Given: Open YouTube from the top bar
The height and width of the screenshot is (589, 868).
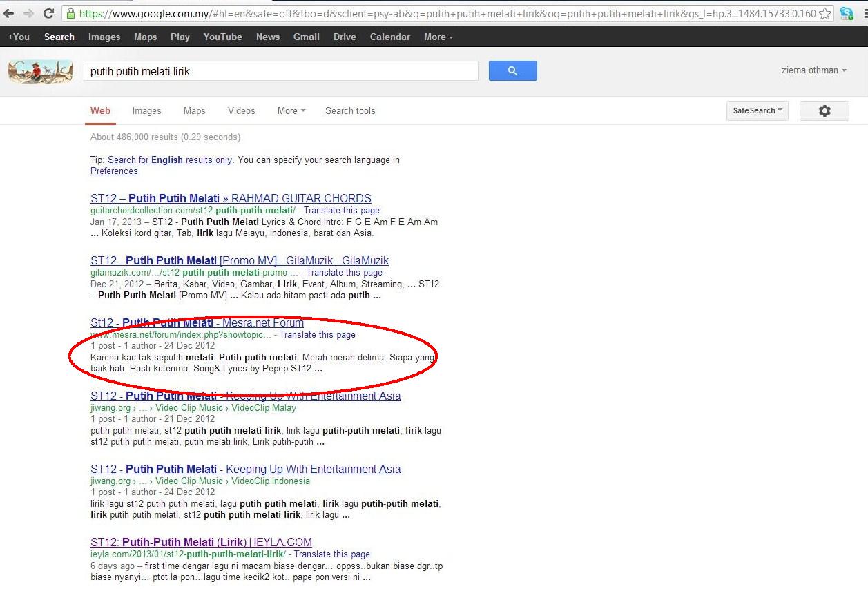Looking at the screenshot, I should [x=222, y=37].
